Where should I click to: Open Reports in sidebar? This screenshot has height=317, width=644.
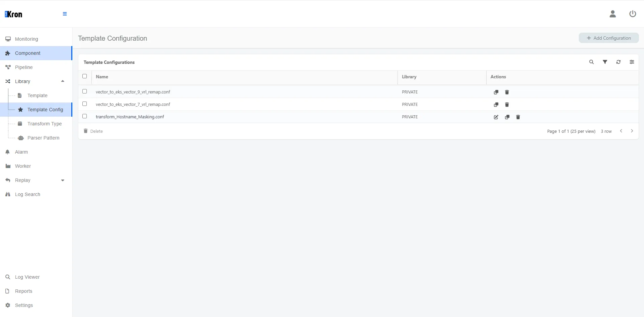36,291
